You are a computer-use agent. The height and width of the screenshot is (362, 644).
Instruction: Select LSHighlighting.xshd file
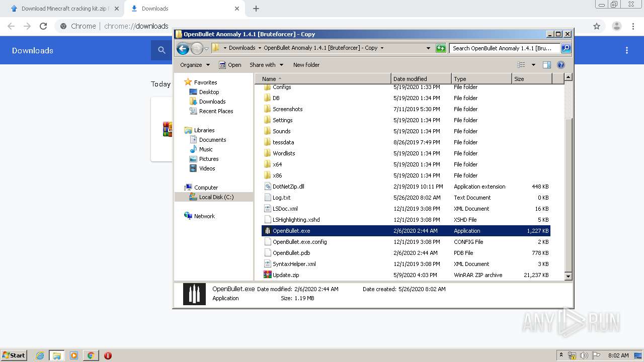pos(406,220)
